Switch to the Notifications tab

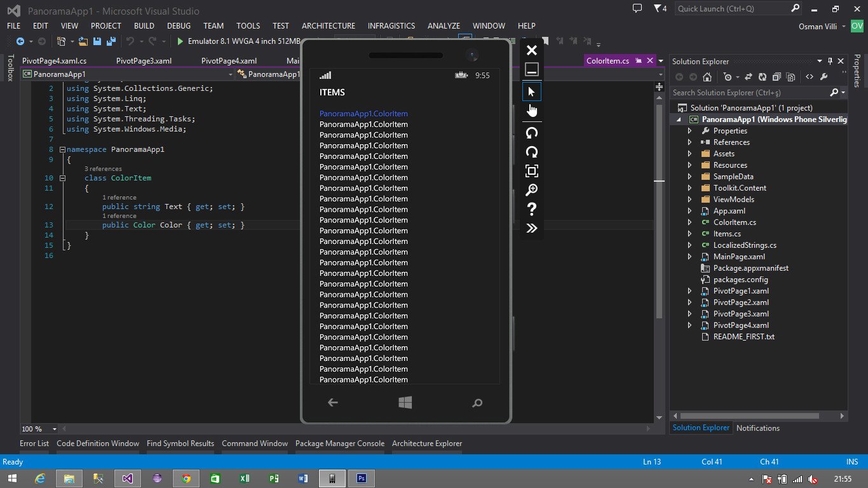[x=758, y=428]
